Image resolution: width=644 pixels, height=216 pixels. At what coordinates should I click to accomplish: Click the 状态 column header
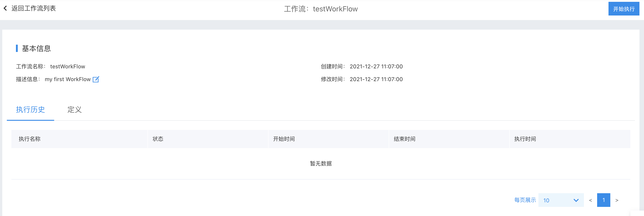click(158, 139)
